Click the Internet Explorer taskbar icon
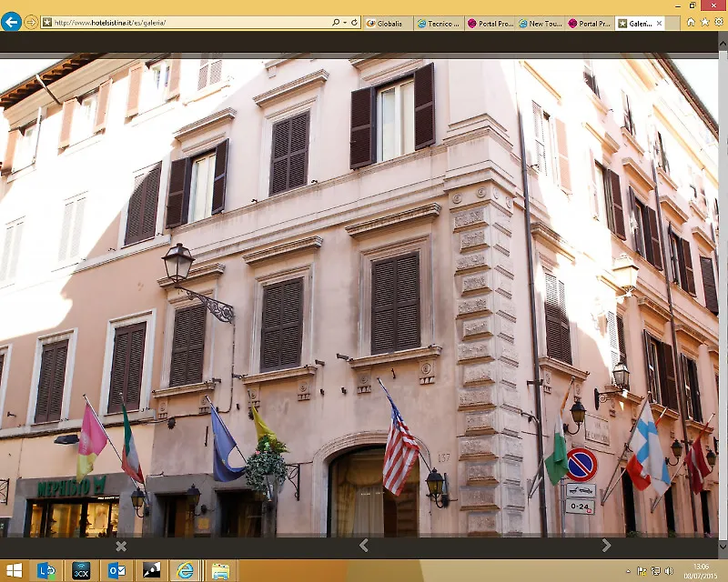 [186, 571]
